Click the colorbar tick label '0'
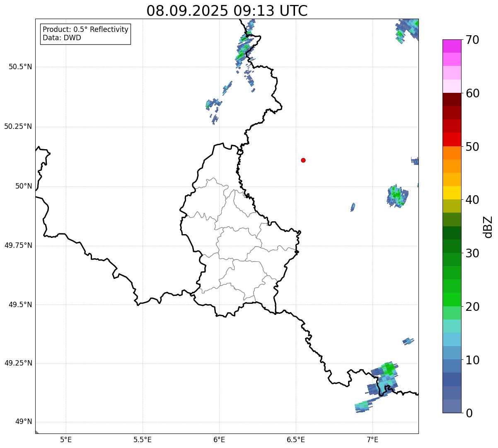 coord(469,413)
